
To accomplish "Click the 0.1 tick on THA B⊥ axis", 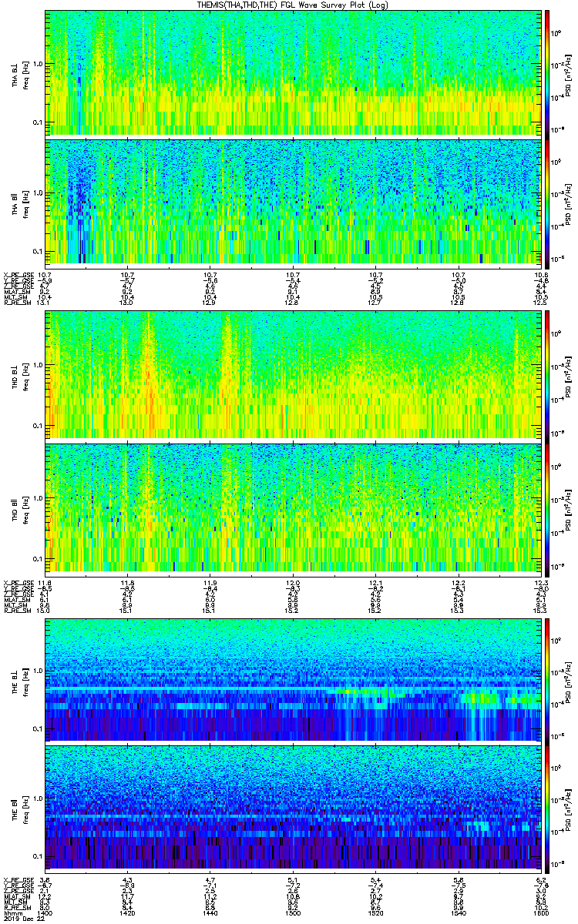I will (x=38, y=122).
